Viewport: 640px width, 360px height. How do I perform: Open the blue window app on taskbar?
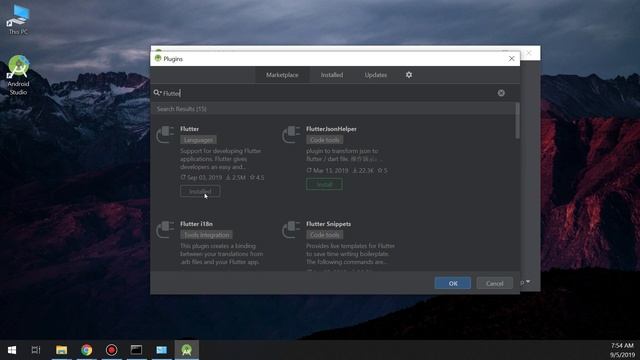[162, 350]
